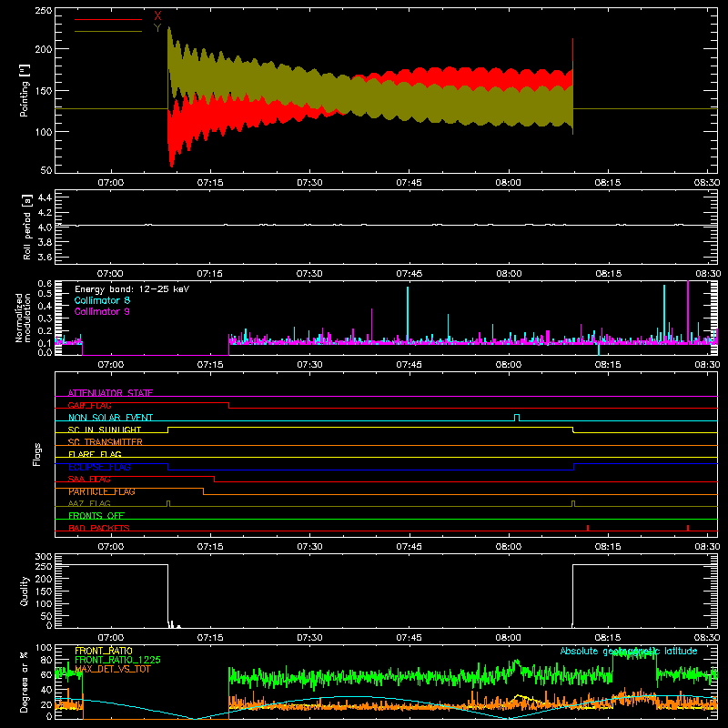Click the tall magenta modulation spike near 08:27

[688, 311]
